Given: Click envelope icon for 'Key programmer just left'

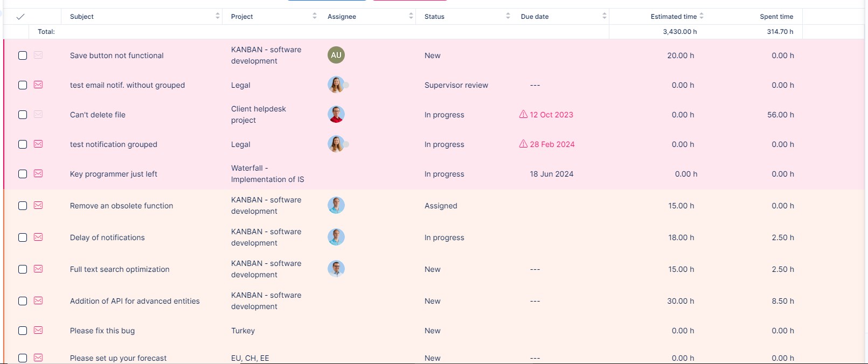Looking at the screenshot, I should (x=38, y=173).
